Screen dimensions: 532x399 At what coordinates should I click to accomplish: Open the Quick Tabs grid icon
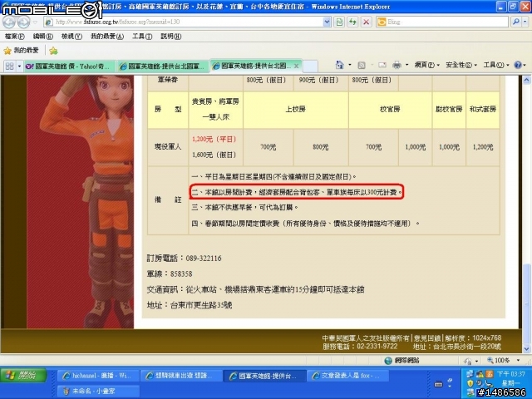click(x=9, y=66)
